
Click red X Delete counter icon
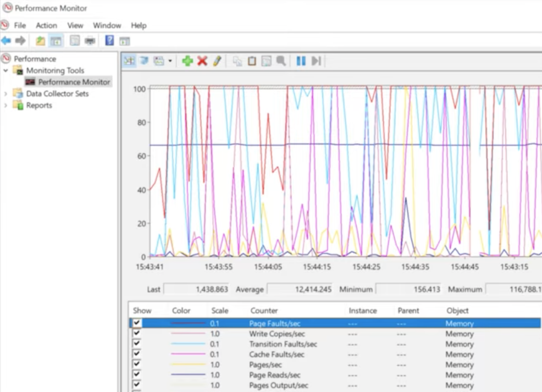[202, 61]
